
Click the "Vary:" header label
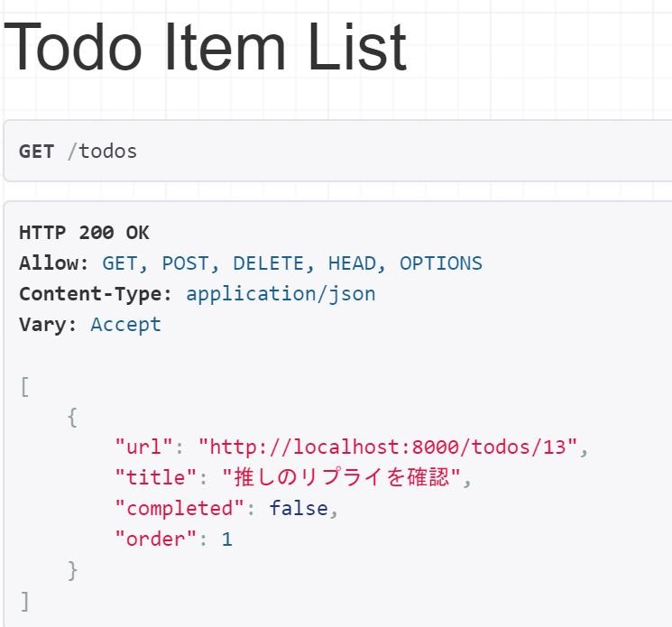[48, 325]
